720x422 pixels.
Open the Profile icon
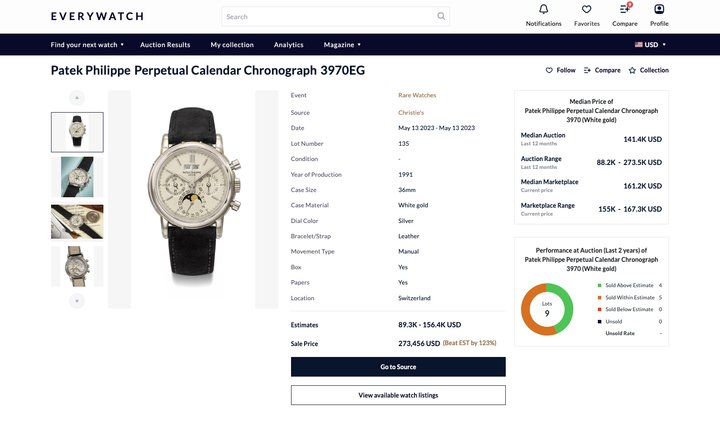coord(659,9)
